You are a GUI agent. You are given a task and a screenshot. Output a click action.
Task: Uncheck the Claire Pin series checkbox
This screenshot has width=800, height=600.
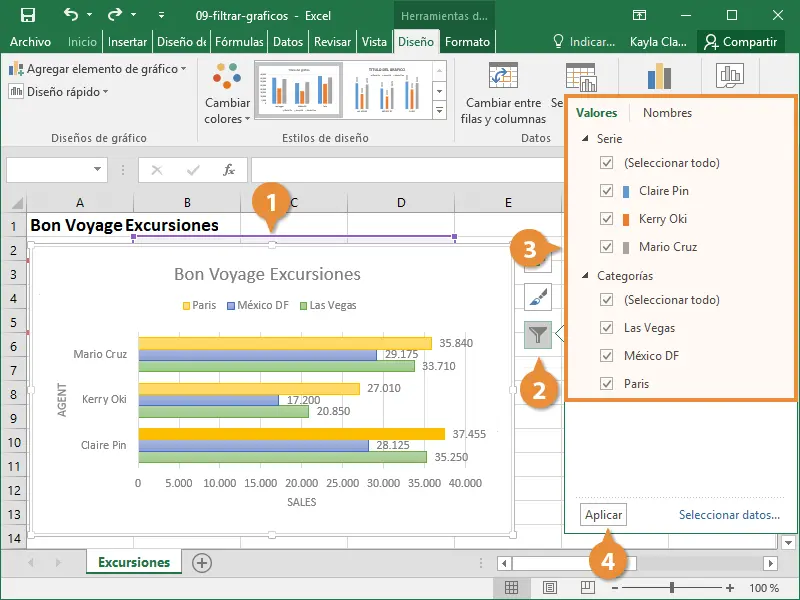tap(607, 191)
